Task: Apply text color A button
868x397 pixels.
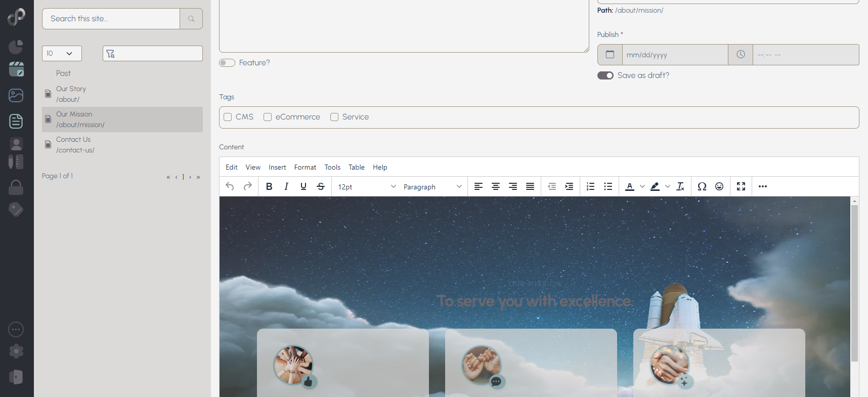Action: (x=630, y=186)
